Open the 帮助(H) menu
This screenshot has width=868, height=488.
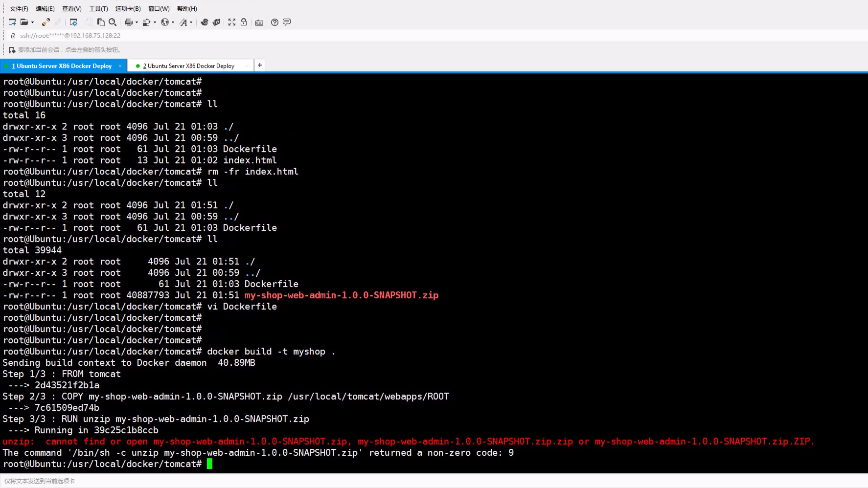(187, 9)
